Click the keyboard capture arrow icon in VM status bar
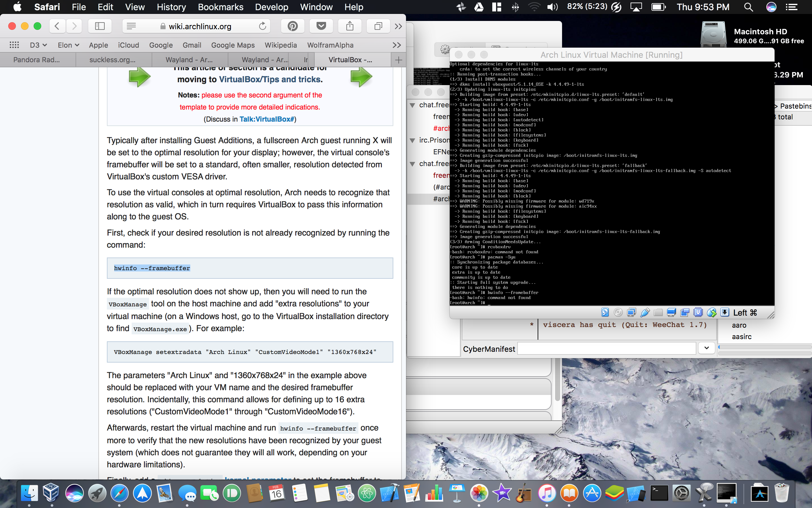Image resolution: width=812 pixels, height=508 pixels. pyautogui.click(x=725, y=312)
